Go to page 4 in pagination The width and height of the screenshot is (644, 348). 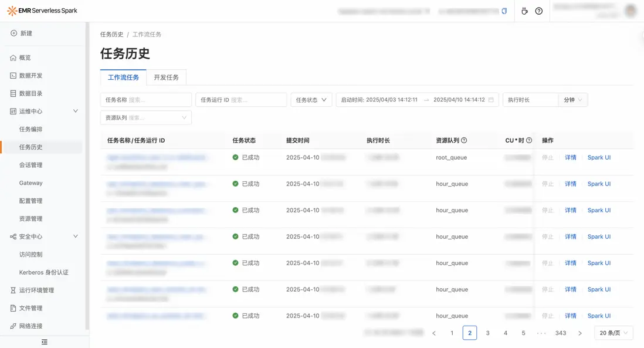(x=506, y=333)
